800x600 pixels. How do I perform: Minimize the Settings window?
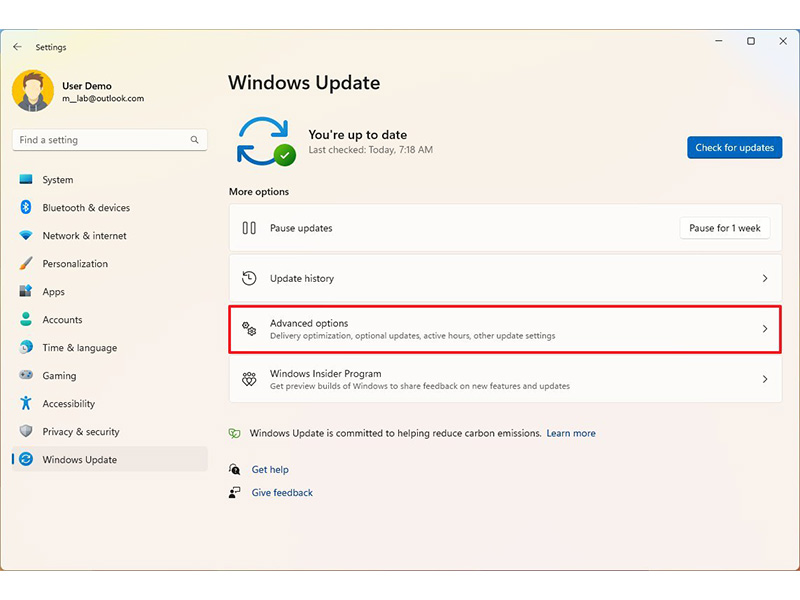tap(719, 41)
